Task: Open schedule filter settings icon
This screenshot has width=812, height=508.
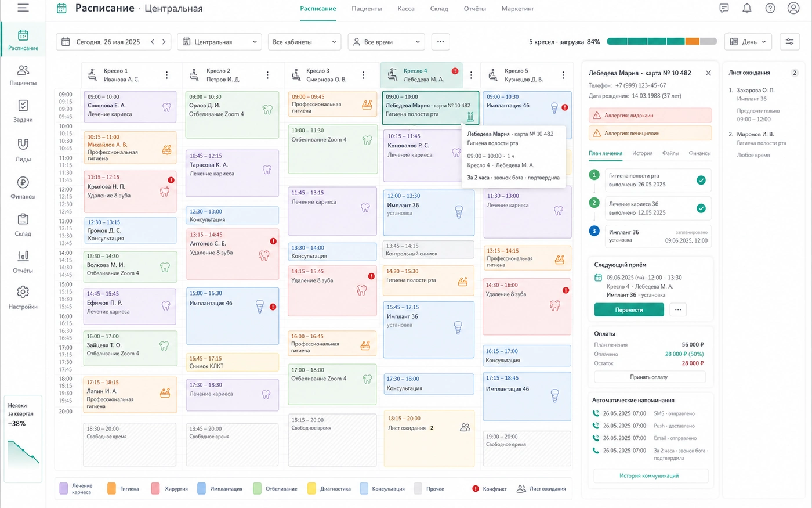Action: click(790, 42)
